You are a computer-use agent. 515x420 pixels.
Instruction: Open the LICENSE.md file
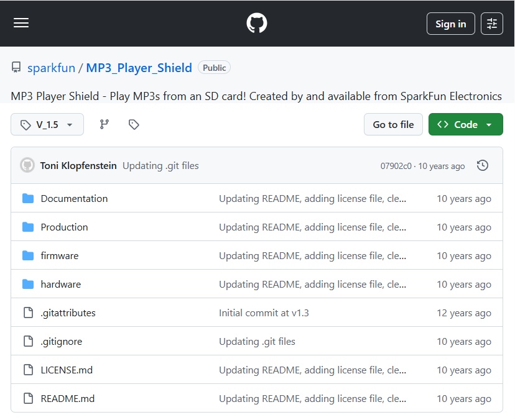pos(67,370)
